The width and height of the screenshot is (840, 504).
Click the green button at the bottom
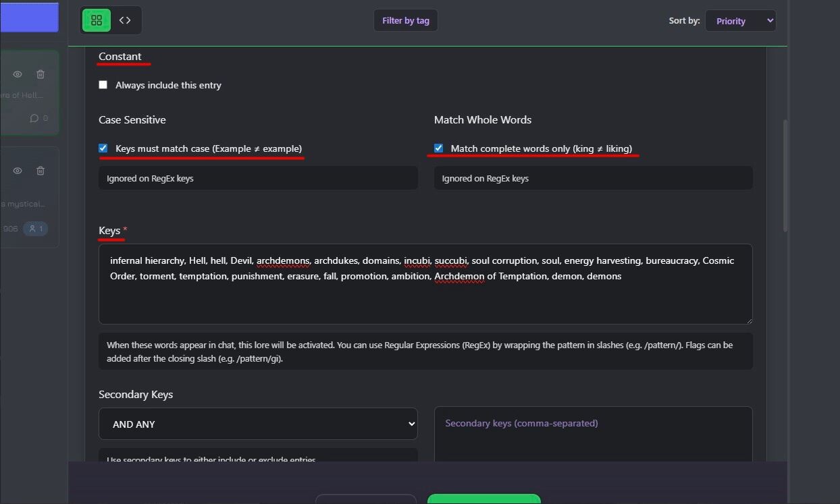(x=484, y=499)
